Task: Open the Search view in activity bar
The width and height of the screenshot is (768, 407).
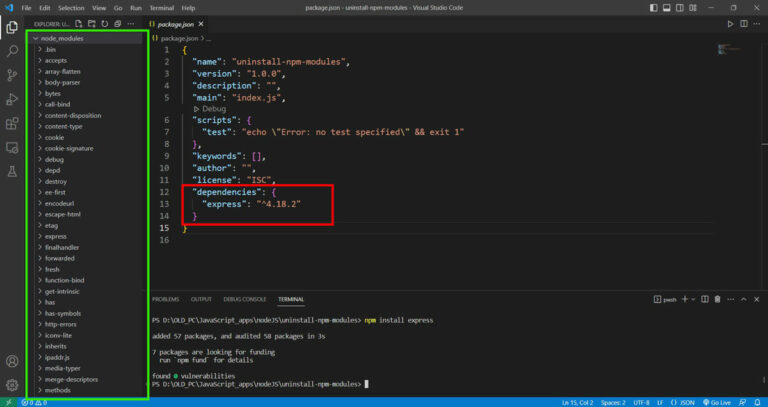Action: (12, 50)
